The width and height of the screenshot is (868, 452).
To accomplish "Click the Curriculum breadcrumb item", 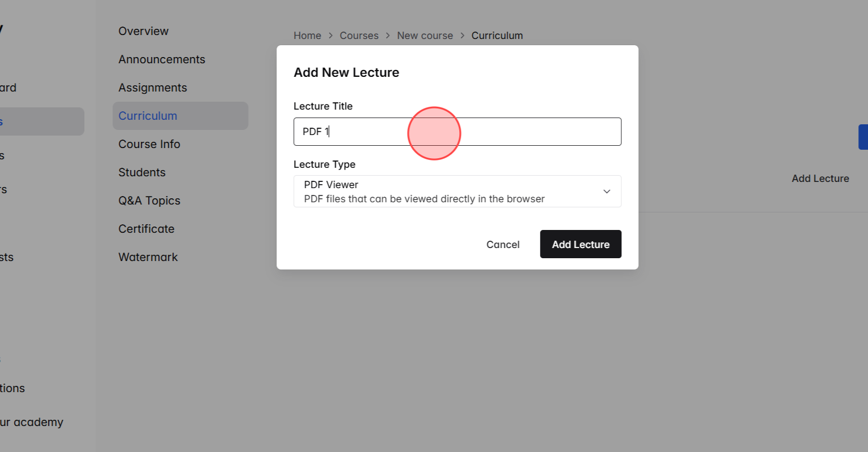I will click(496, 35).
